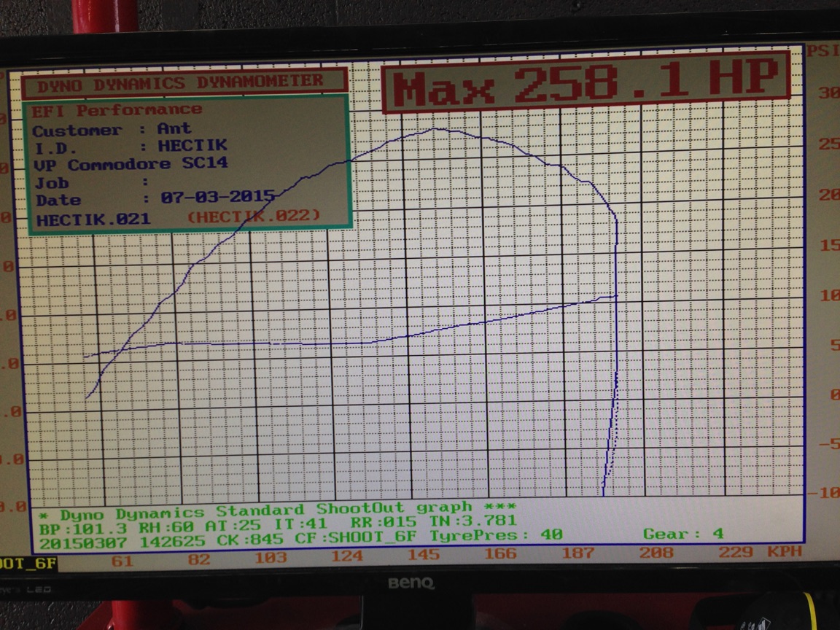The width and height of the screenshot is (840, 630).
Task: Select the 103 speed axis label
Action: 271,558
